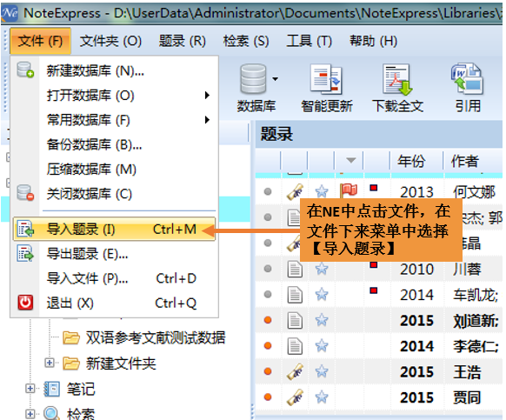
Task: Click thesis scroll icon of 何文娜 row
Action: pyautogui.click(x=295, y=192)
